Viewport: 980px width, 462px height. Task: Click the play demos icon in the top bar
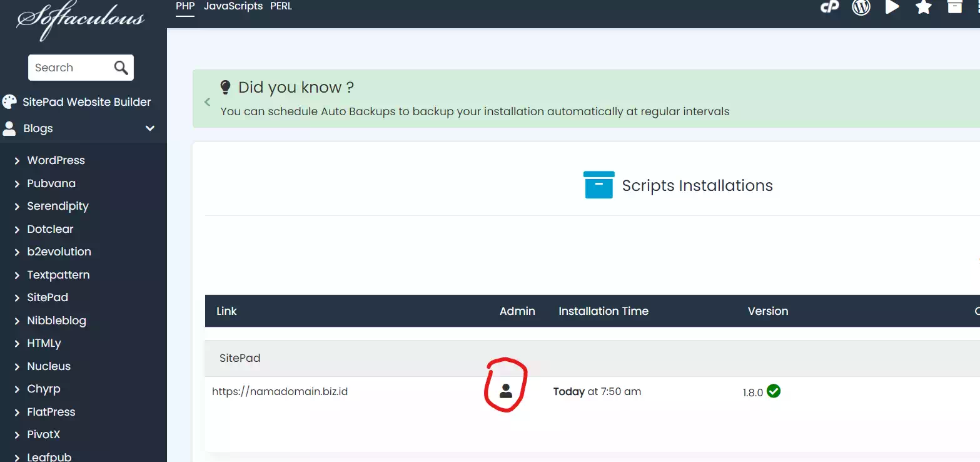click(x=892, y=7)
